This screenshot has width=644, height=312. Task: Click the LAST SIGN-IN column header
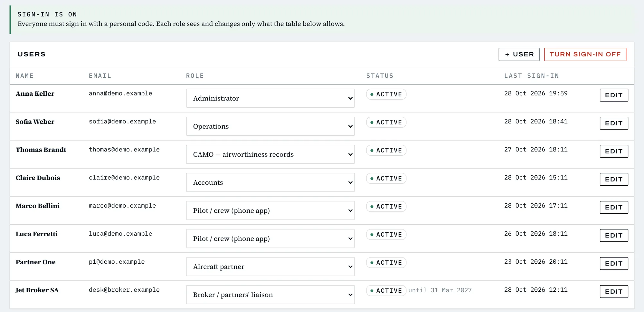coord(532,76)
